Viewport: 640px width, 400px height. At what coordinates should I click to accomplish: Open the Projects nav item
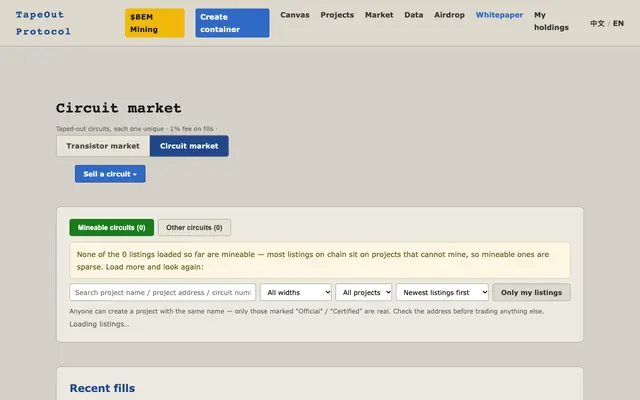pyautogui.click(x=337, y=15)
